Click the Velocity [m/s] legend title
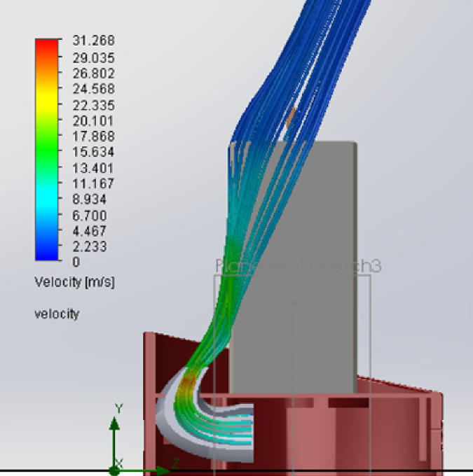The image size is (473, 476). (74, 282)
